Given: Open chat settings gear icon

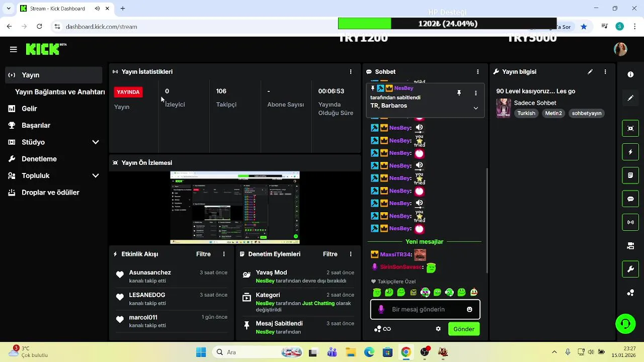Looking at the screenshot, I should [438, 329].
